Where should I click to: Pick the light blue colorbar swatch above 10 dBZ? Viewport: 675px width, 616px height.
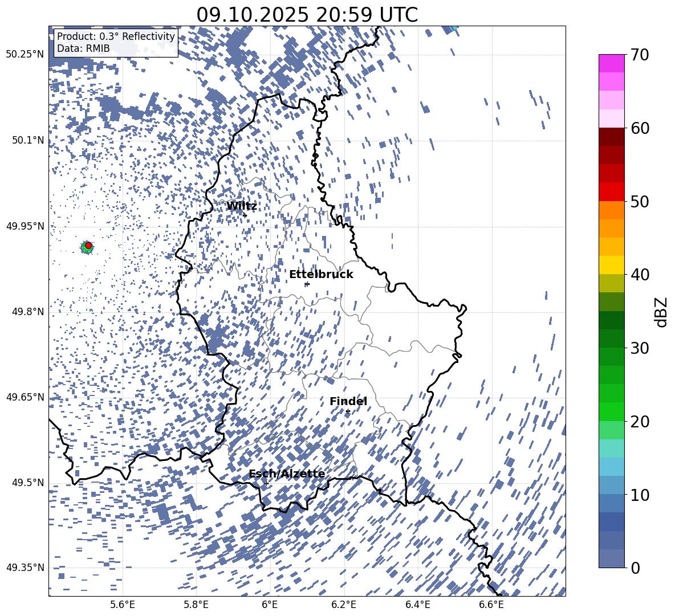tap(612, 467)
